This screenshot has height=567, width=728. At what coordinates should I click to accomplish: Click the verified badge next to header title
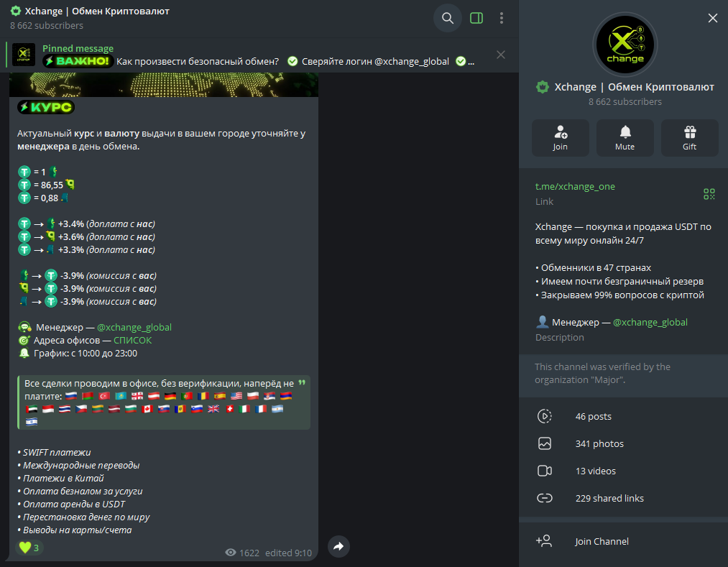pyautogui.click(x=16, y=11)
